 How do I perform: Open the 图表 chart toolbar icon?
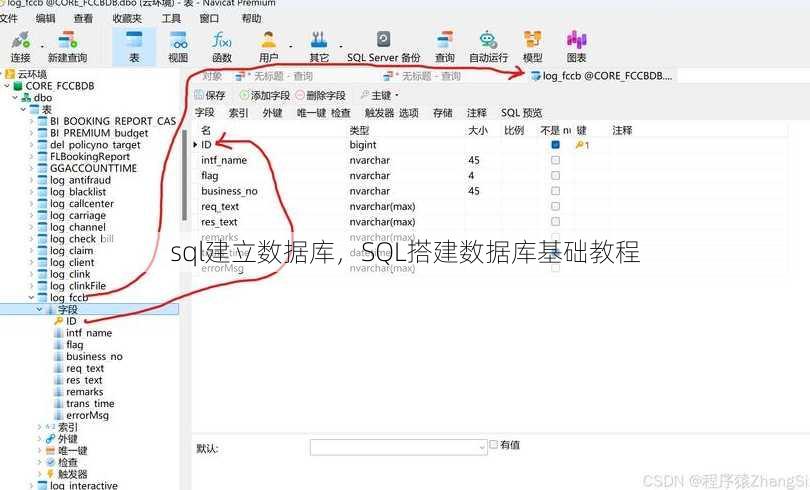pyautogui.click(x=577, y=46)
